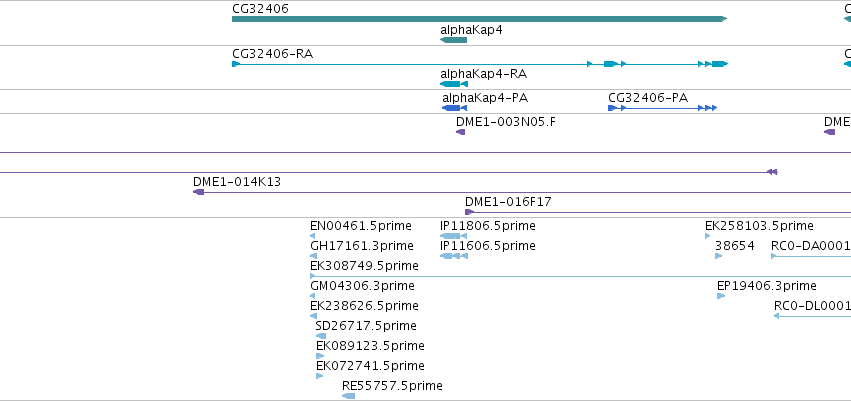Open the GH17161.3prime label
The image size is (851, 401).
coord(361,246)
